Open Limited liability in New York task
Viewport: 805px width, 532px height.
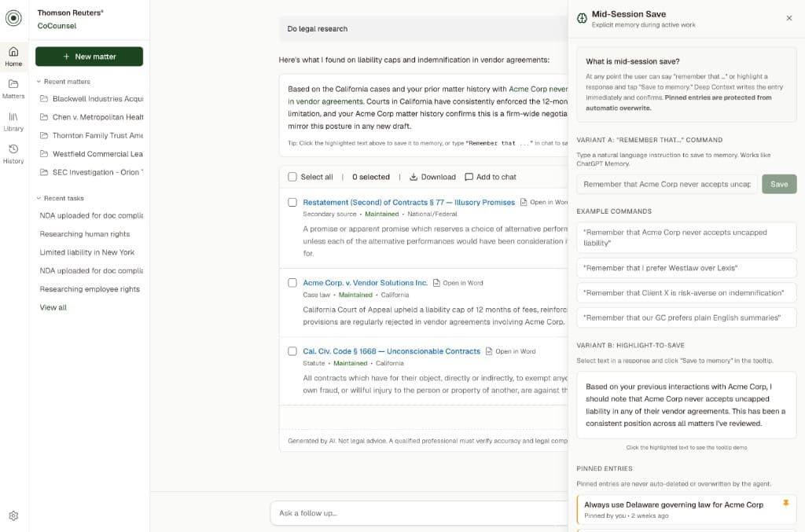point(87,252)
